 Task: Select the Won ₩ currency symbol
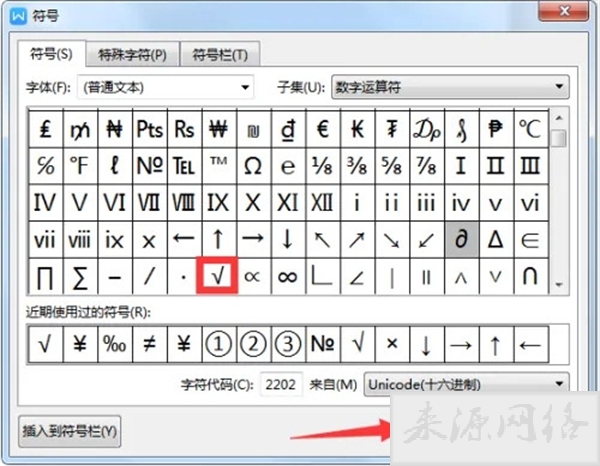tap(218, 129)
